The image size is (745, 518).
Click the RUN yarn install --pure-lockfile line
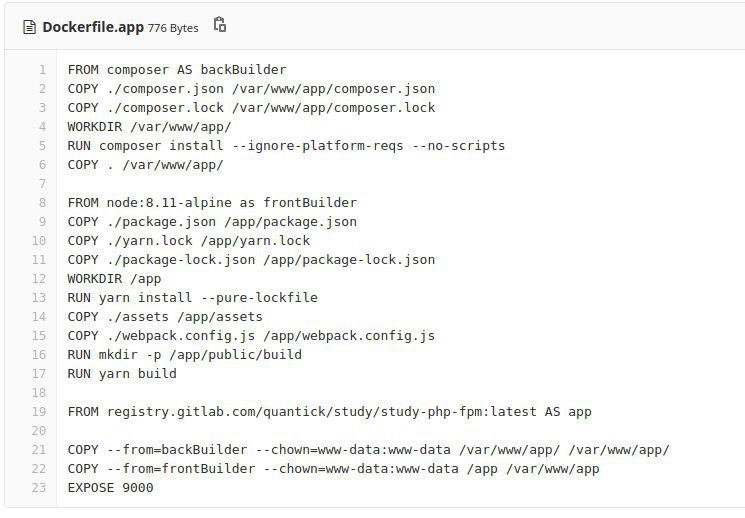click(193, 298)
